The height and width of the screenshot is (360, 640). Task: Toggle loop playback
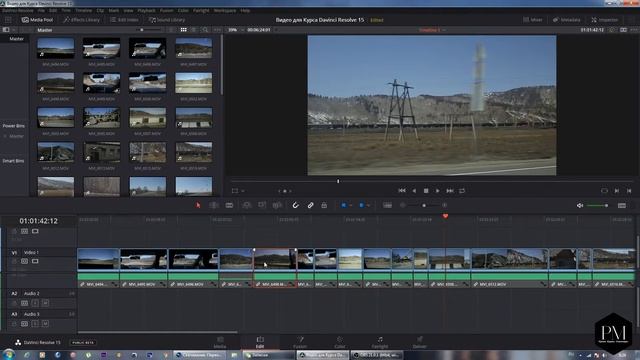[462, 191]
